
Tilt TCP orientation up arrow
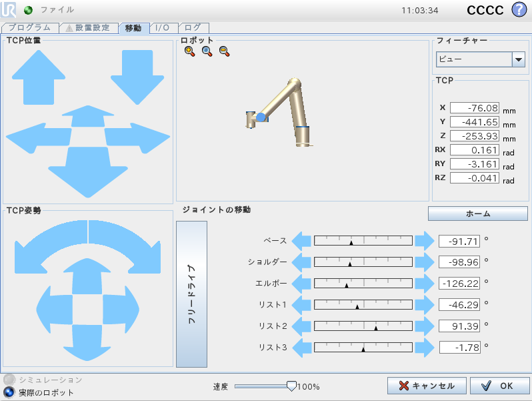click(87, 276)
